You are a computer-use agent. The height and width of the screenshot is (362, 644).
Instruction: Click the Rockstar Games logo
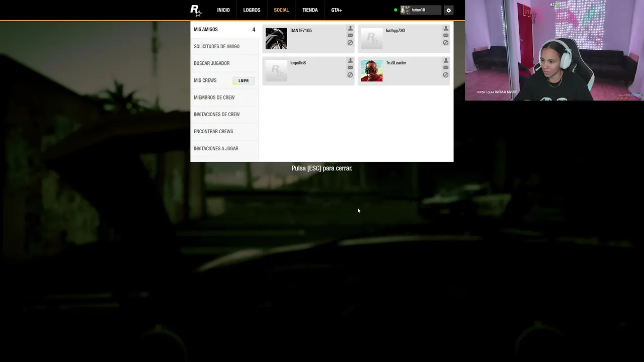pos(196,11)
